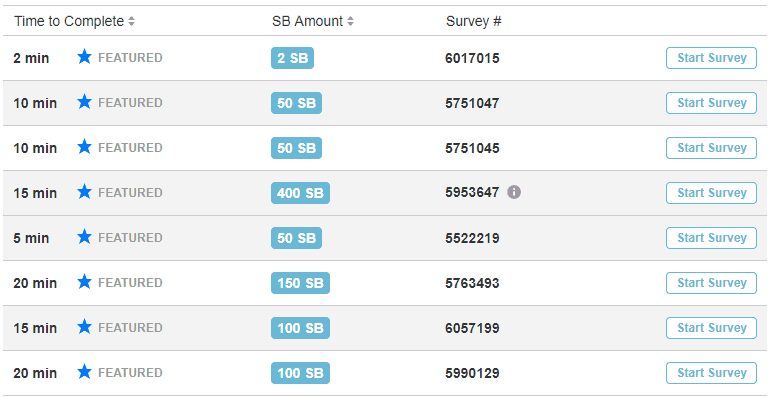Screen dimensions: 773x397
Task: Click the blue star on survey 5751047 row
Action: [x=84, y=102]
